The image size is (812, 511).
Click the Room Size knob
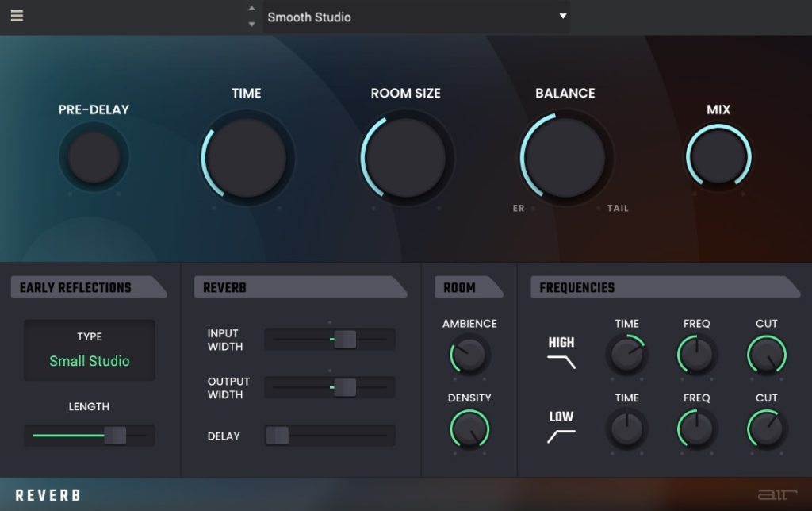click(x=407, y=156)
